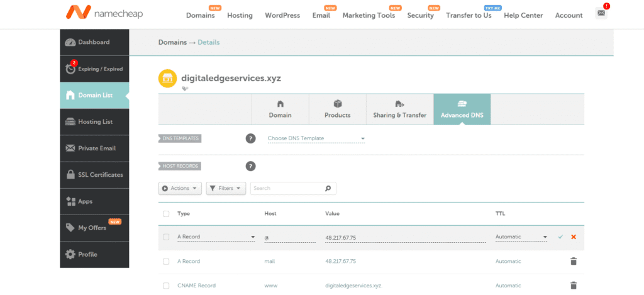The height and width of the screenshot is (295, 644).
Task: Click the CNAME Record type text
Action: click(196, 286)
